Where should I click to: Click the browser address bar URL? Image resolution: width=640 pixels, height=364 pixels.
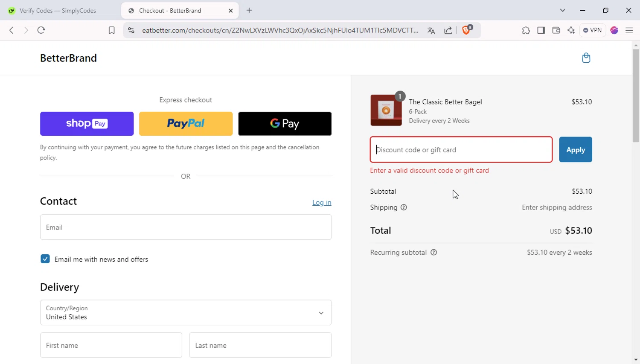tap(280, 30)
